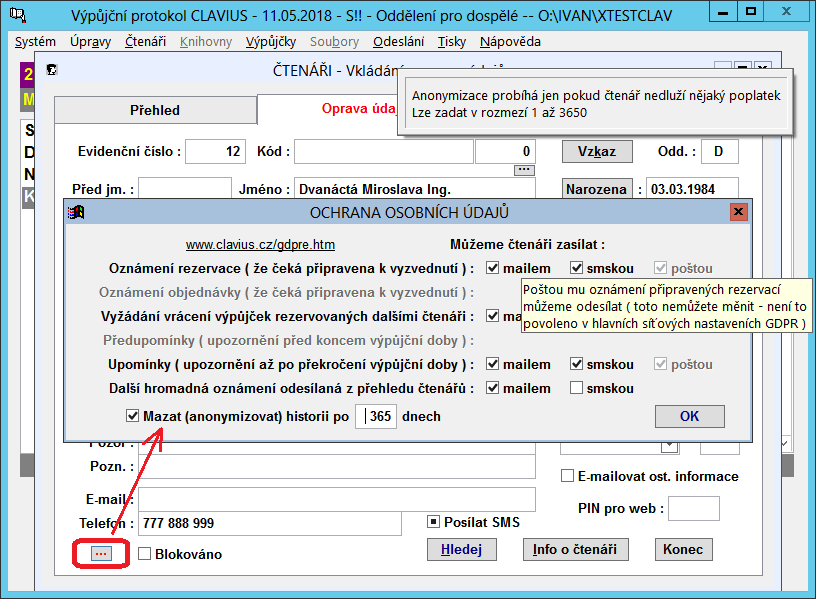Click the Telefon field with 777 888 999

270,524
